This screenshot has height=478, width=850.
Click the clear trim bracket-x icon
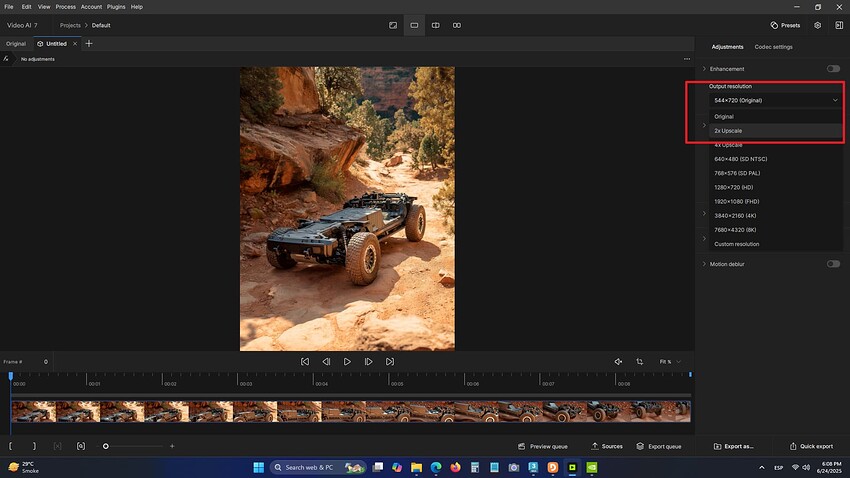tap(57, 446)
